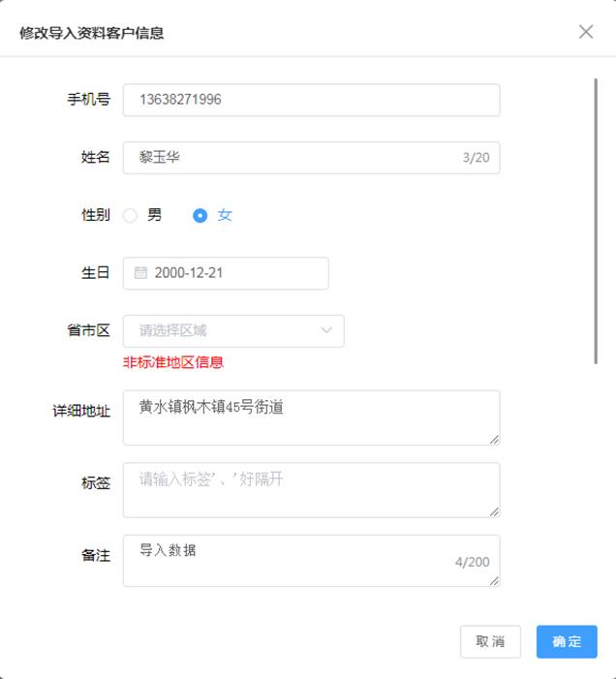Click the resize handle of the 备注 textarea
This screenshot has height=679, width=616.
494,581
